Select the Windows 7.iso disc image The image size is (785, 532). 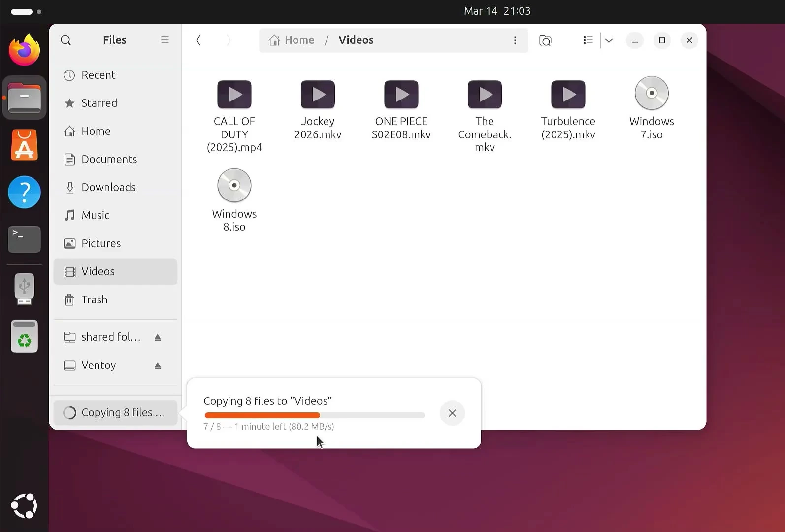point(652,108)
